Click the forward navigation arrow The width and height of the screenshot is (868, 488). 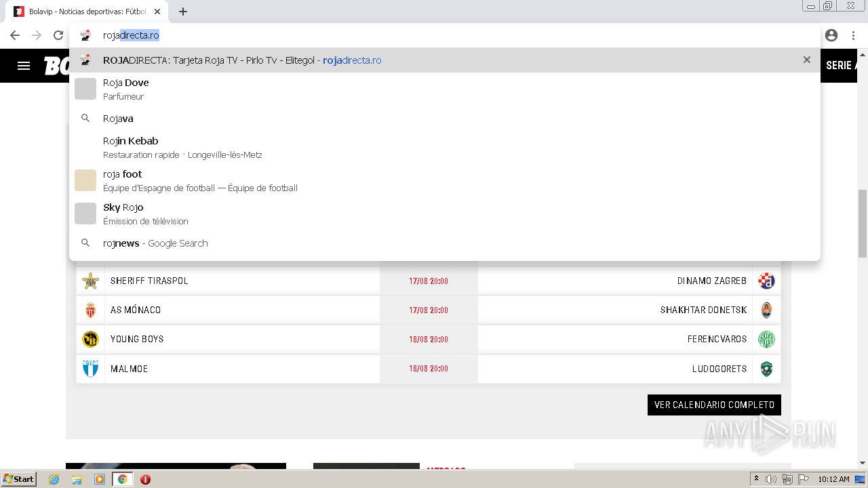pyautogui.click(x=37, y=35)
